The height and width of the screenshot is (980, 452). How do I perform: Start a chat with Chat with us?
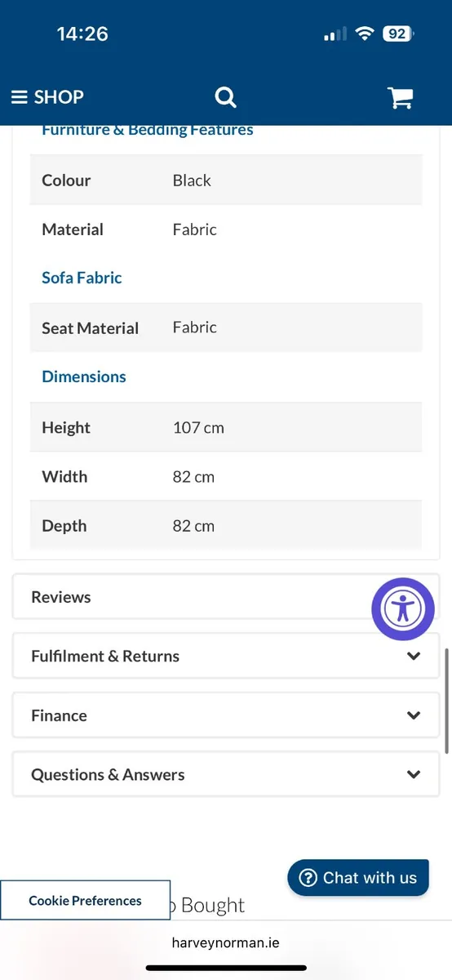pyautogui.click(x=358, y=878)
